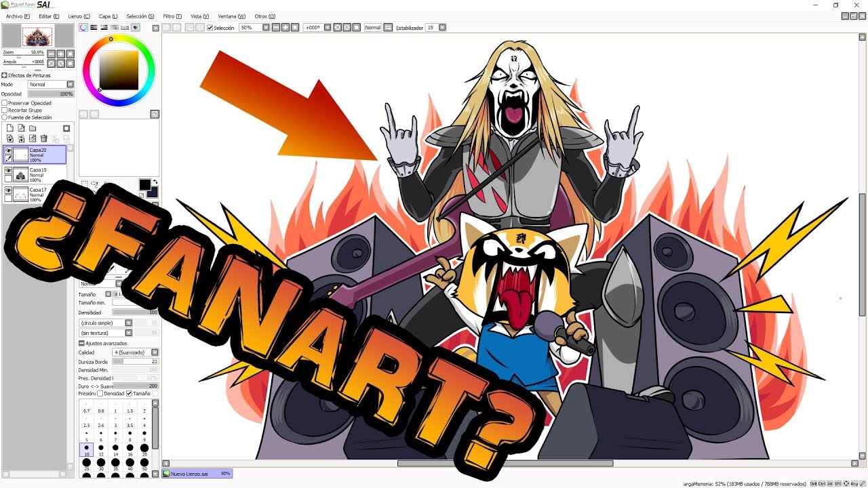Image resolution: width=868 pixels, height=488 pixels.
Task: Open the Editar menu
Action: pos(49,16)
